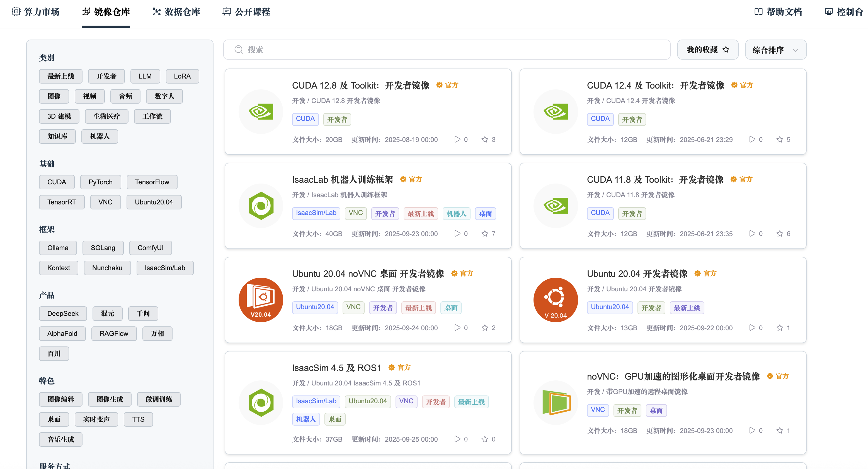Screen dimensions: 868x469
Task: Click run-count icon on IsaacLab card
Action: (x=457, y=234)
